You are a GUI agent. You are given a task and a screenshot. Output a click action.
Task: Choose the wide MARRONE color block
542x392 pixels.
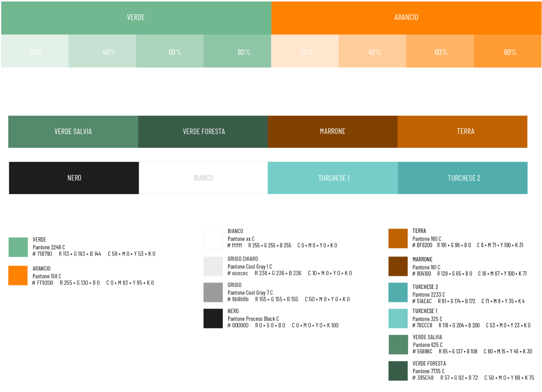pyautogui.click(x=333, y=132)
